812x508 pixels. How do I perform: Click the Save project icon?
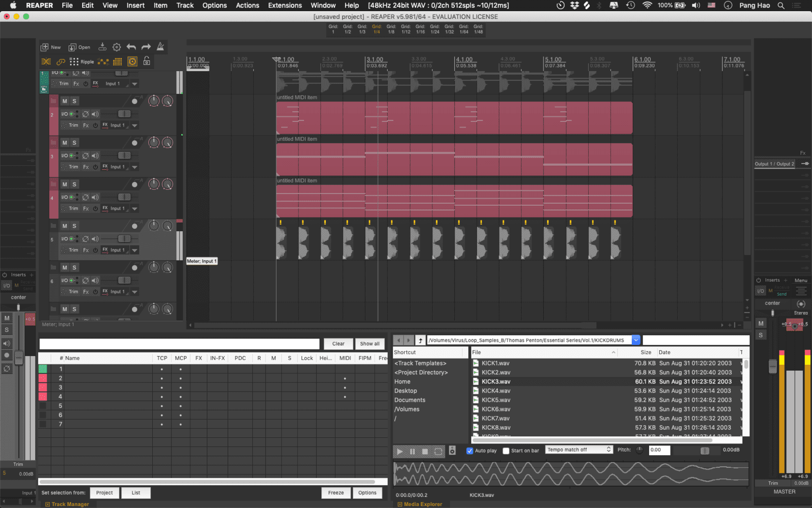click(x=102, y=47)
